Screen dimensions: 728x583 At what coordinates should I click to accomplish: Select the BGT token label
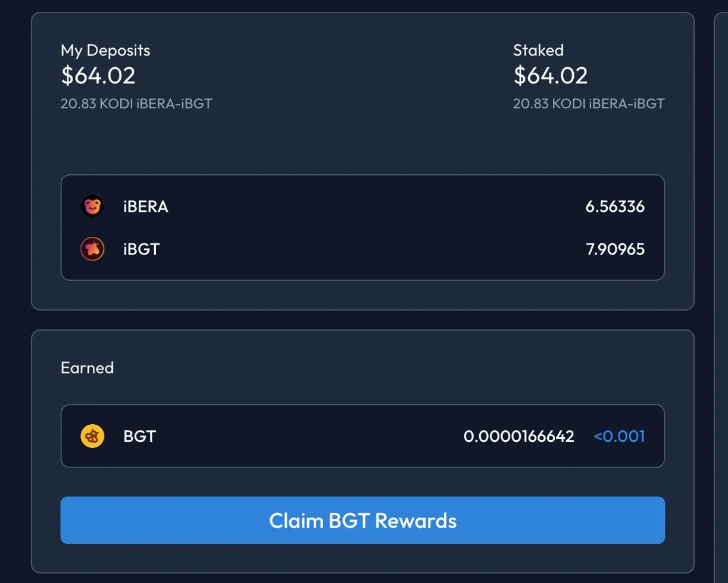[139, 437]
